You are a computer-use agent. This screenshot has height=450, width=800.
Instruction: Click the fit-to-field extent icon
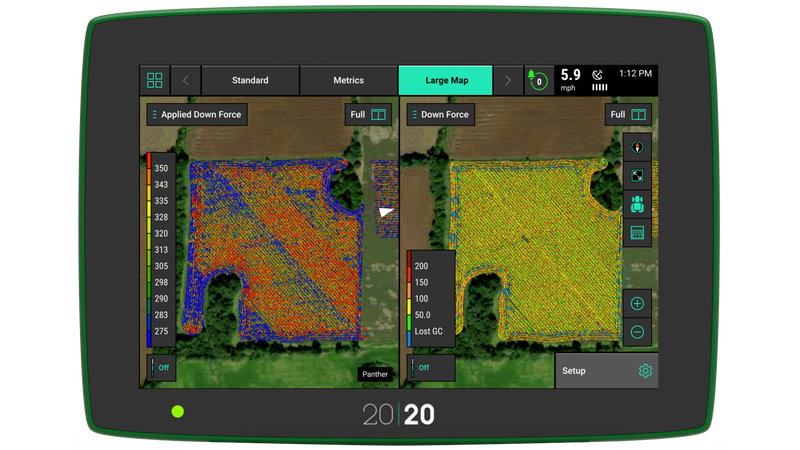pyautogui.click(x=637, y=176)
